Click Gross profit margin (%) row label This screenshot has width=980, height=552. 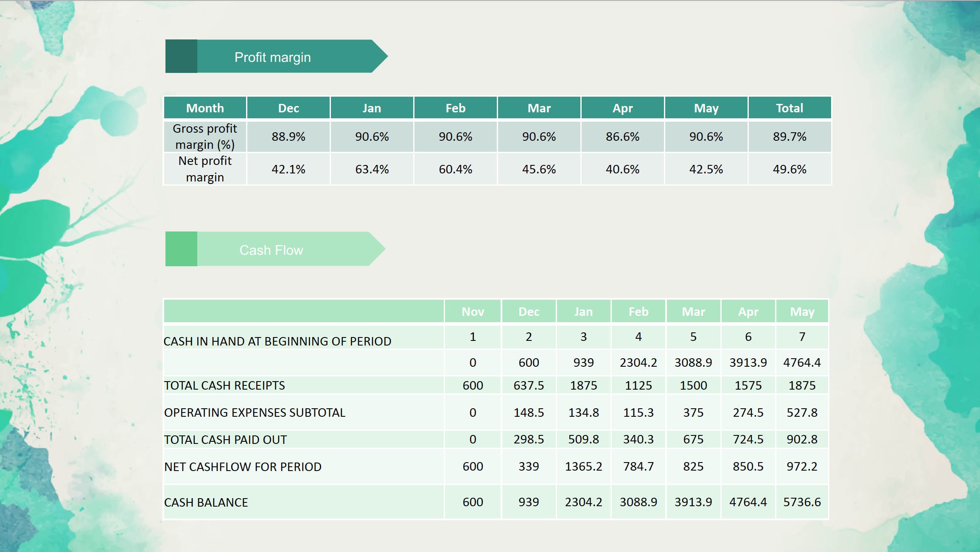(x=205, y=137)
